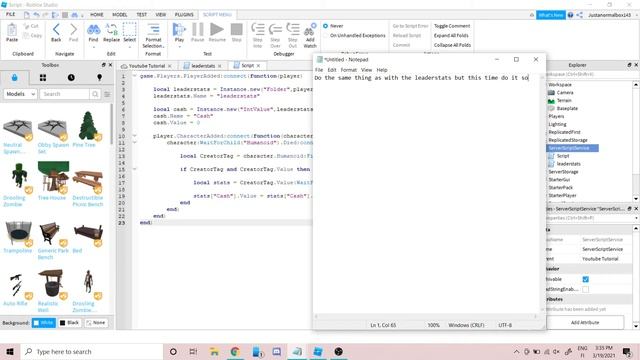This screenshot has width=640, height=360.
Task: Switch to the PLUGINS ribbon tab
Action: pos(184,15)
